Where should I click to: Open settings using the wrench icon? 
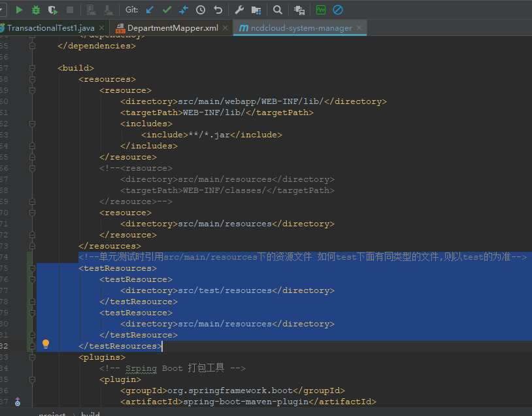tap(239, 9)
